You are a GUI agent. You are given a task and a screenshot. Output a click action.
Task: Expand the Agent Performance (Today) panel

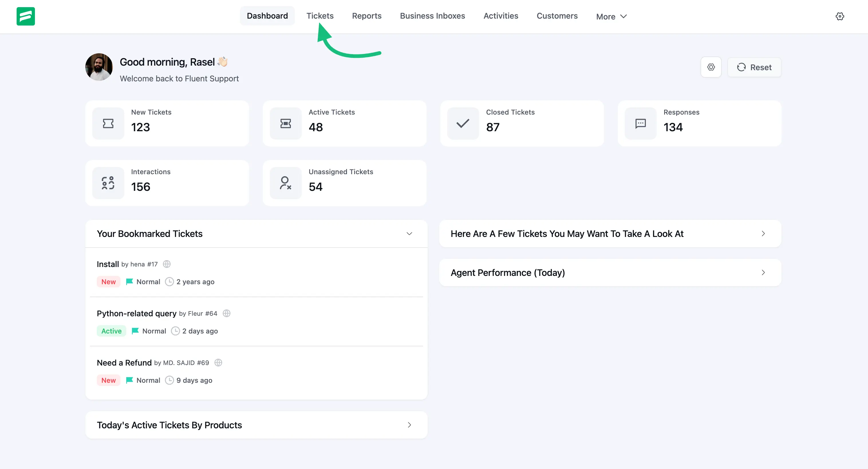[x=763, y=272]
